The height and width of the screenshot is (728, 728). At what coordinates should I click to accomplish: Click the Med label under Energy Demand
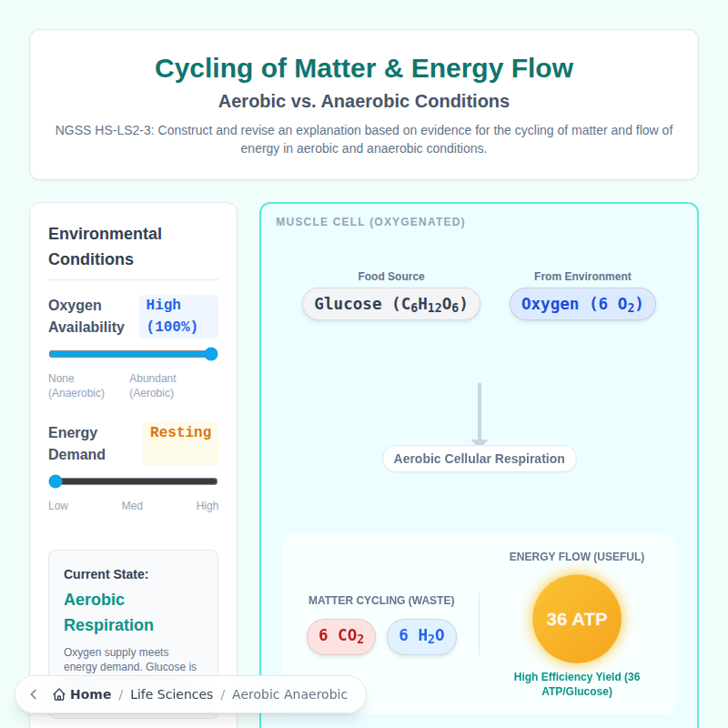(132, 506)
